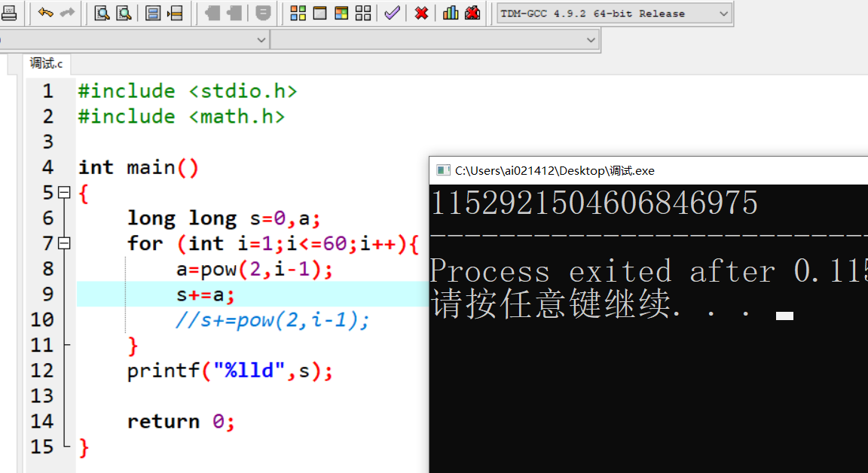Click the 'for (int i=1;i<=60;i++){' line
The image size is (868, 473).
[274, 244]
